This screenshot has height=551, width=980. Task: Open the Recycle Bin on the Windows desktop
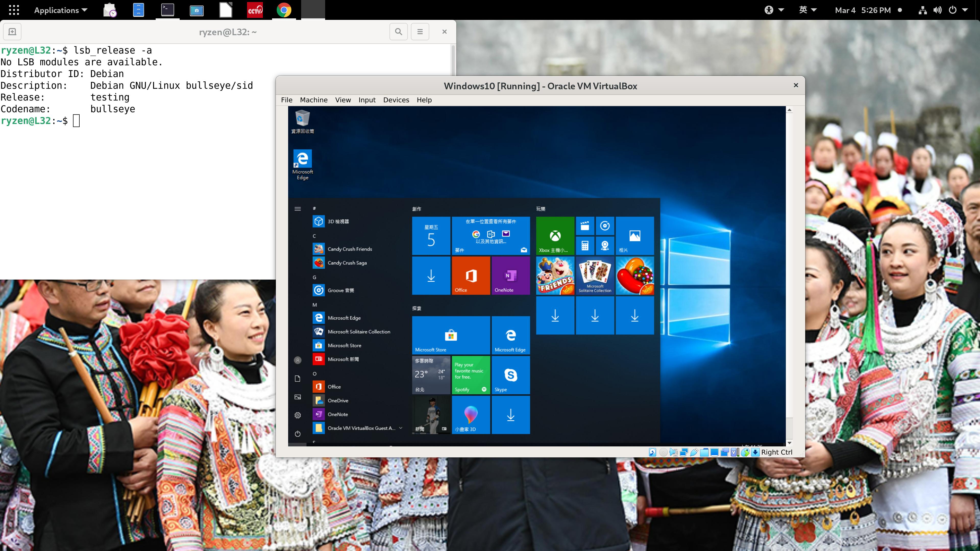tap(302, 122)
